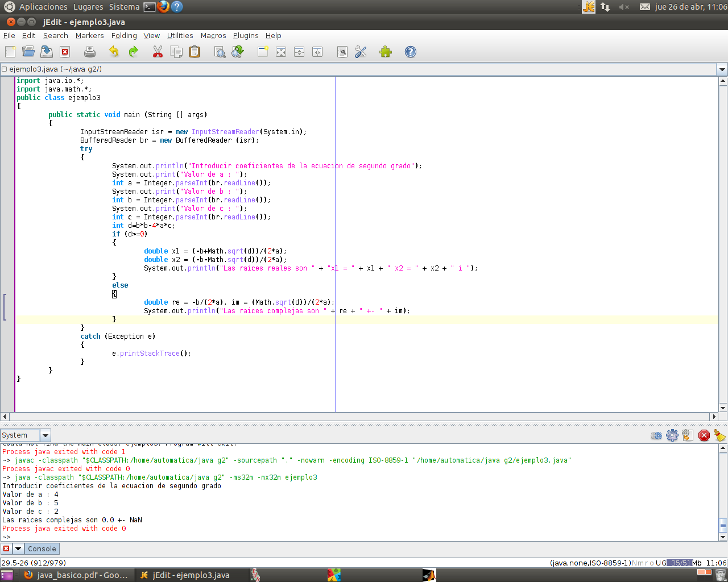Screen dimensions: 728x582
Task: Clear the console with the broom icon
Action: coord(719,435)
